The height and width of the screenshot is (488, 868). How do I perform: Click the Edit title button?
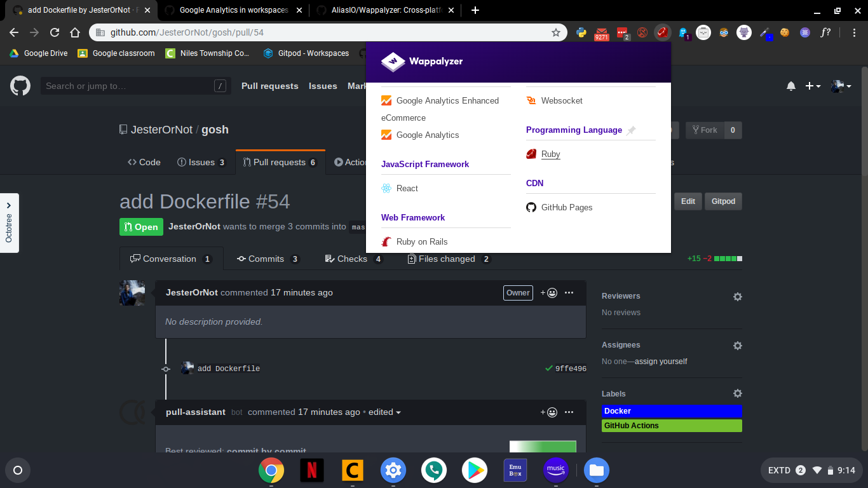pyautogui.click(x=688, y=201)
